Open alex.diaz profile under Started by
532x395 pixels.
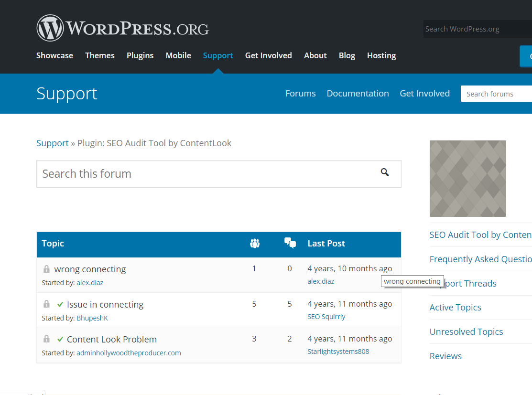coord(90,283)
